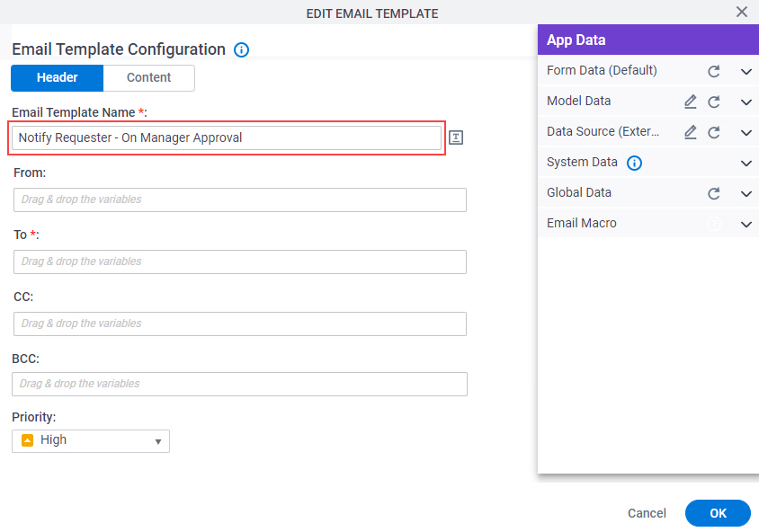Refresh the Model Data section
The width and height of the screenshot is (759, 532).
coord(713,102)
